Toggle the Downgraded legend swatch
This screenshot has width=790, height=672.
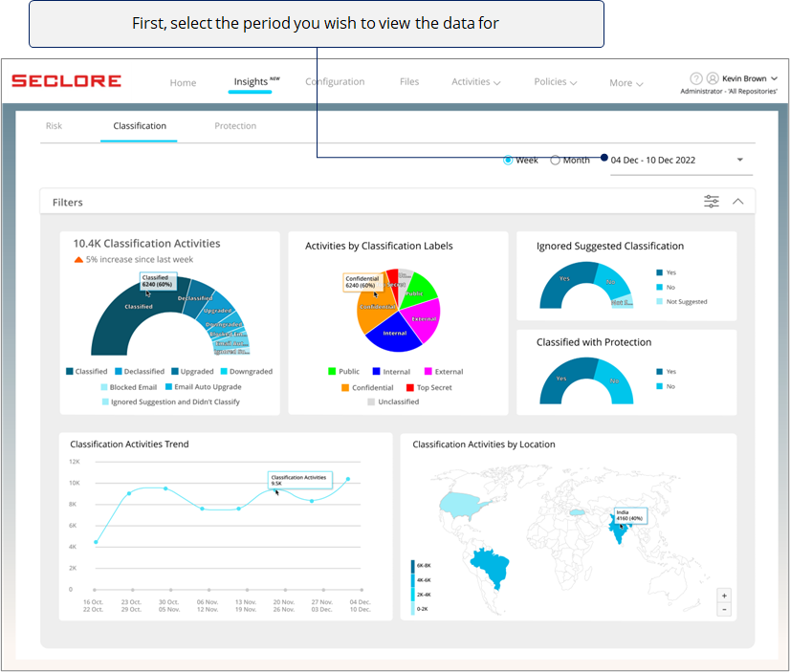pos(224,372)
